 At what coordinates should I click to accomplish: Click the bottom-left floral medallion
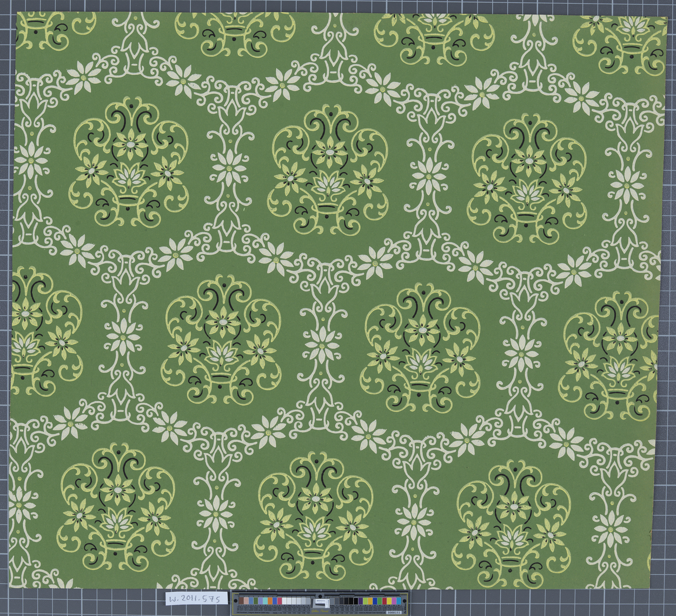[x=117, y=507]
